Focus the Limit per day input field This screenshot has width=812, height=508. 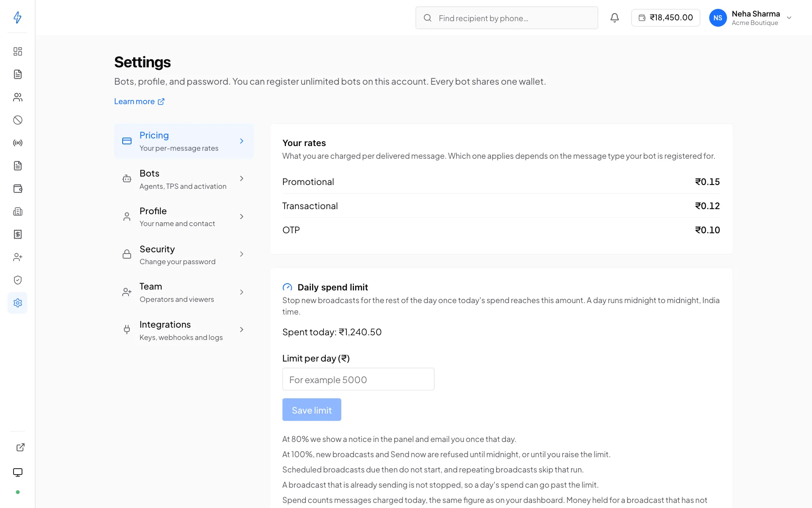tap(358, 379)
